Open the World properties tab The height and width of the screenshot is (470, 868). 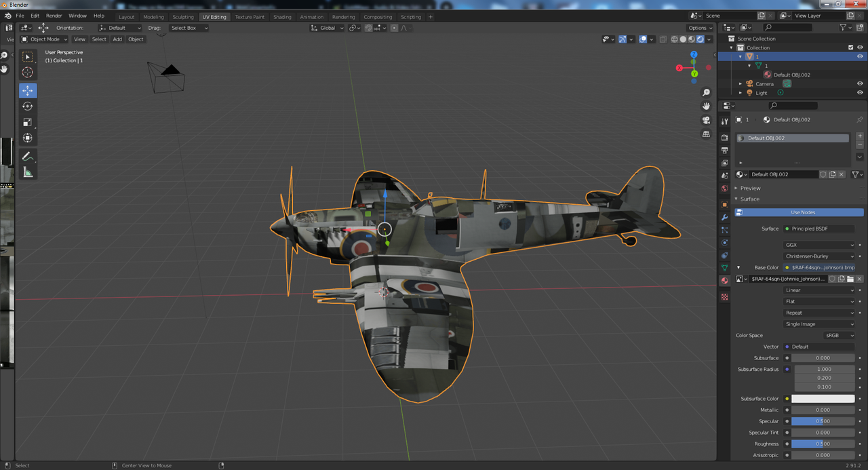[x=724, y=189]
